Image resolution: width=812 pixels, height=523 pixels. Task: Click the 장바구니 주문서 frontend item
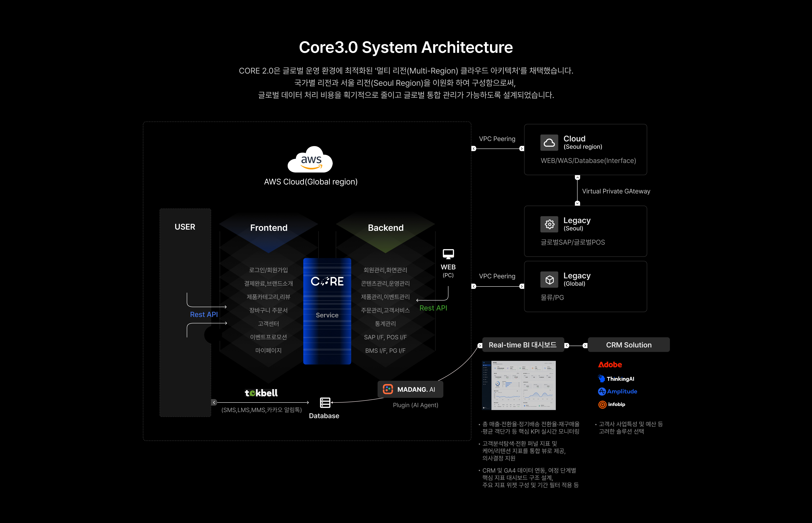coord(268,310)
